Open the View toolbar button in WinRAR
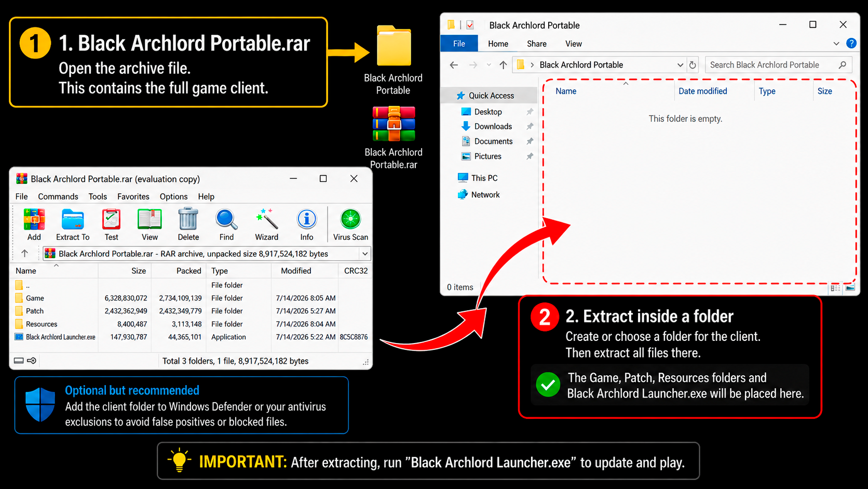 pyautogui.click(x=150, y=224)
